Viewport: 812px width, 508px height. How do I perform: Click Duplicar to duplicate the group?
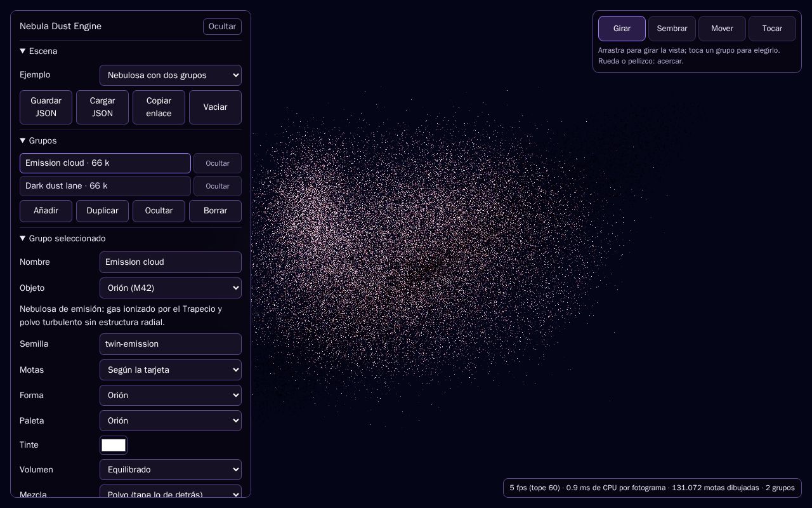[102, 211]
